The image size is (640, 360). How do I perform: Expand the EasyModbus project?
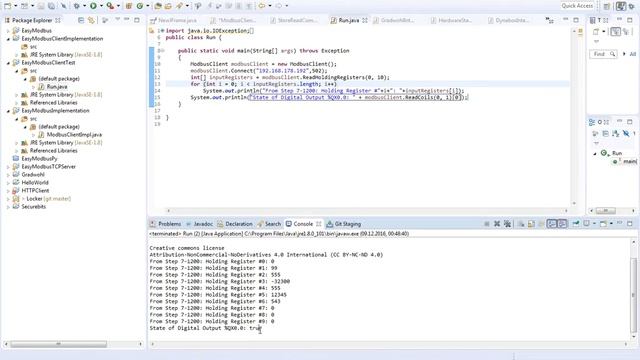8,31
